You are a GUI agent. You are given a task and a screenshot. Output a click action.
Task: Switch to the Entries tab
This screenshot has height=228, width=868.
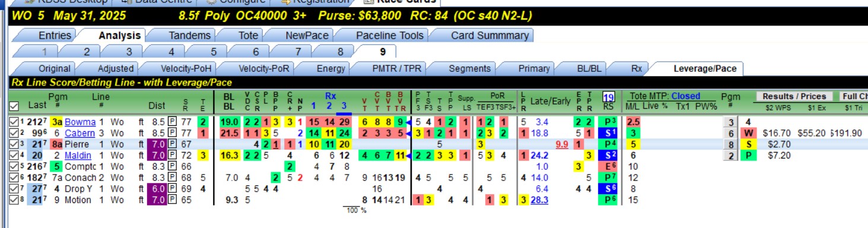(55, 36)
